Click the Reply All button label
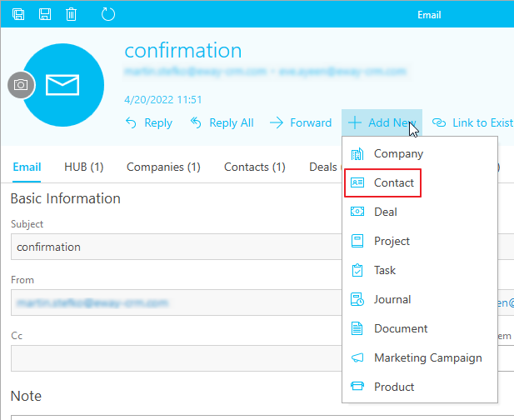Screen dimensions: 514x420 tap(232, 123)
